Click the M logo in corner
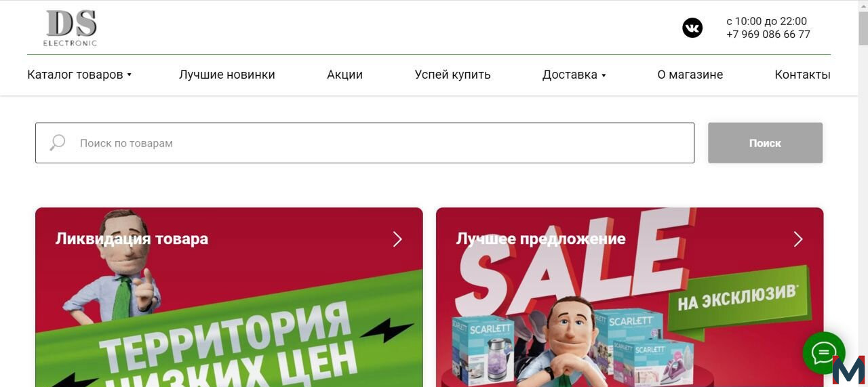The image size is (868, 387). (x=849, y=370)
